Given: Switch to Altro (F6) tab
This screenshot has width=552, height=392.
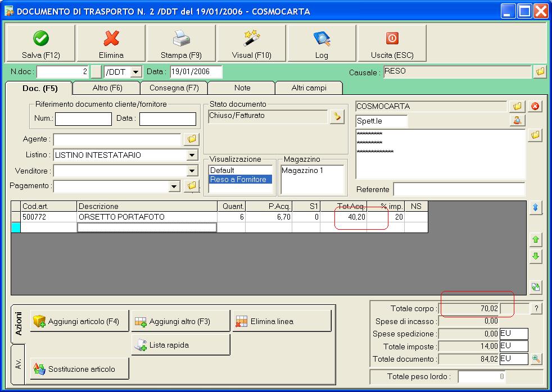Looking at the screenshot, I should tap(107, 88).
